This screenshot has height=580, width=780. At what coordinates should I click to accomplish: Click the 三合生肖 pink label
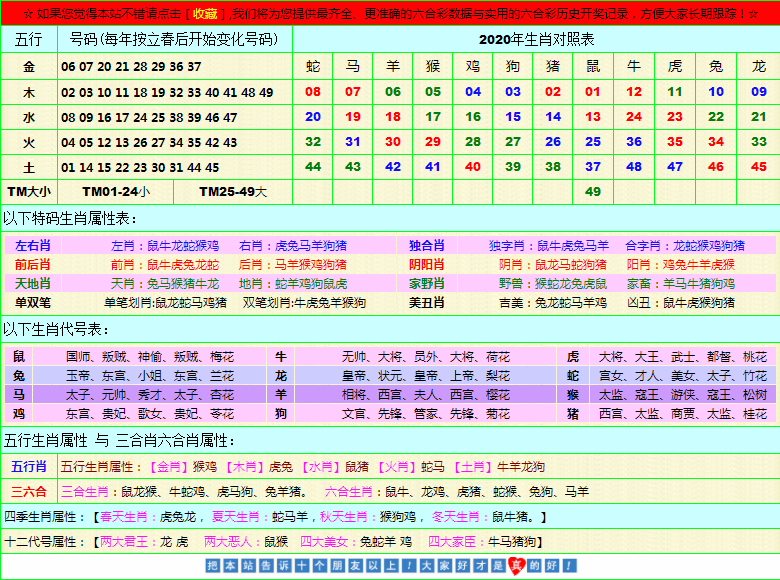coord(85,491)
